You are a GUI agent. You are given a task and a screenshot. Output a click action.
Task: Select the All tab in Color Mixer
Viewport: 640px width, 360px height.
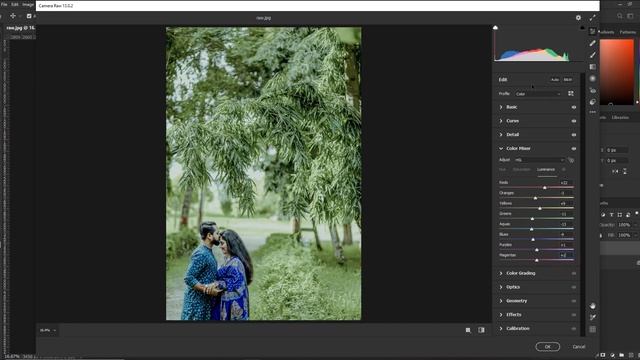click(564, 169)
